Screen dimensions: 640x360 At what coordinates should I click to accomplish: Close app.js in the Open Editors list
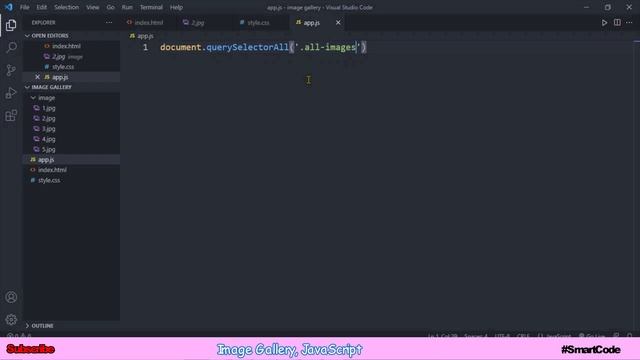click(38, 77)
